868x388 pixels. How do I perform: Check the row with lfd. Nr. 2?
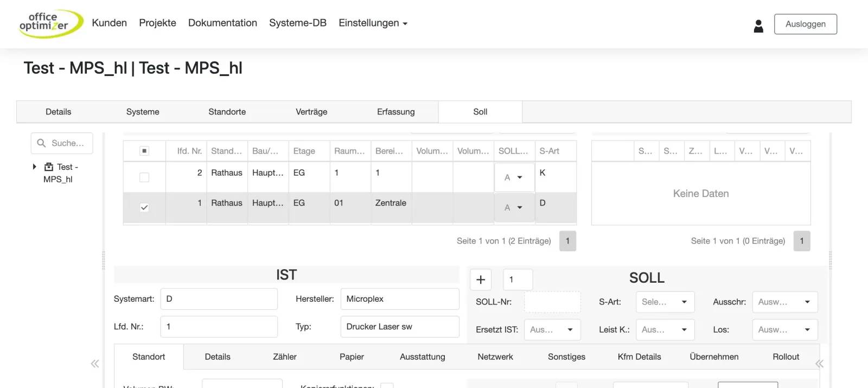[144, 177]
